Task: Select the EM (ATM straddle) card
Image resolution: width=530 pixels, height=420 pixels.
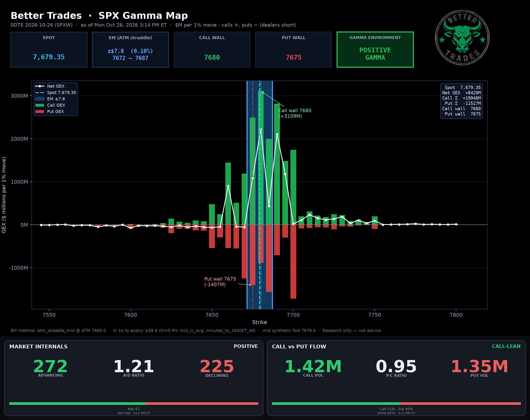Action: coord(130,49)
